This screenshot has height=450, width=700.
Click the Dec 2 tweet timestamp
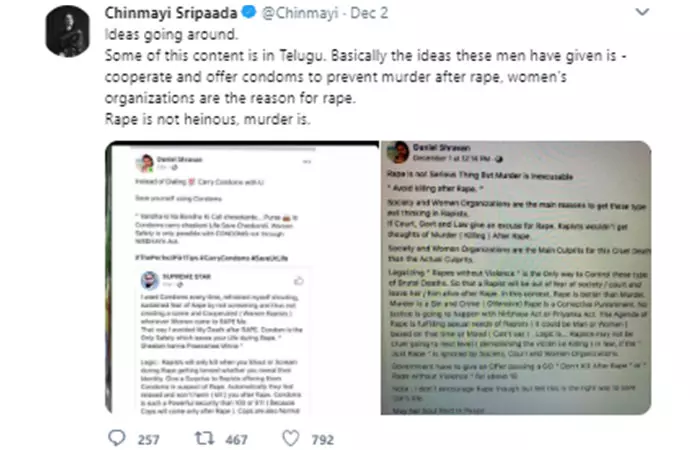pos(369,13)
